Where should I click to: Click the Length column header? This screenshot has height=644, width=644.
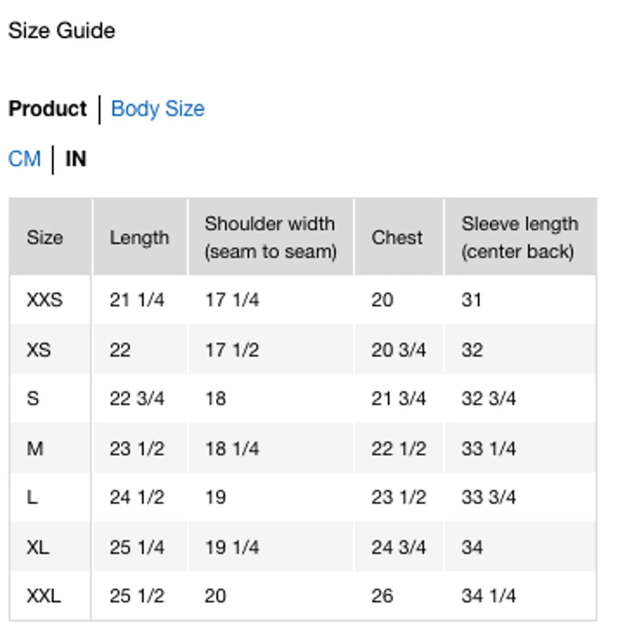point(139,237)
